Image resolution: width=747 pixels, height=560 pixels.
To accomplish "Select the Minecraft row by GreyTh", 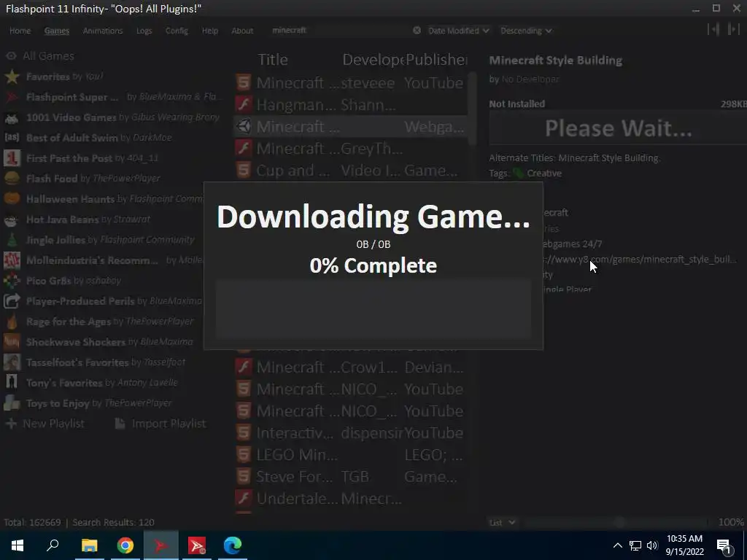I will point(351,149).
